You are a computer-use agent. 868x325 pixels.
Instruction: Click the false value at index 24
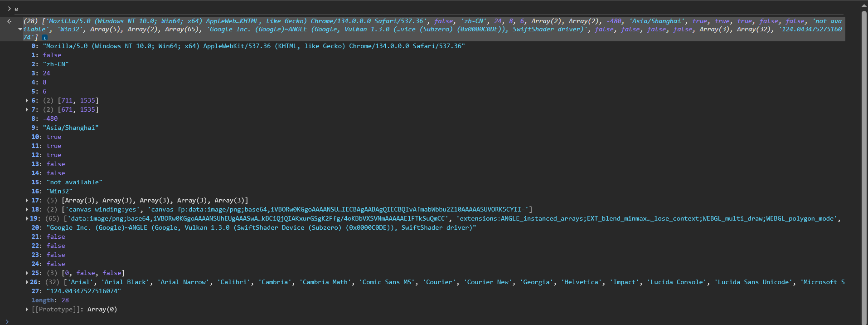point(56,264)
